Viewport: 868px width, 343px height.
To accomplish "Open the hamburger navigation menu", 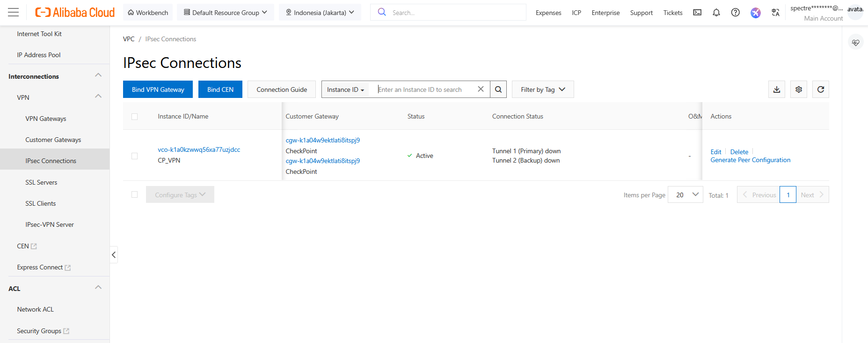I will point(14,13).
